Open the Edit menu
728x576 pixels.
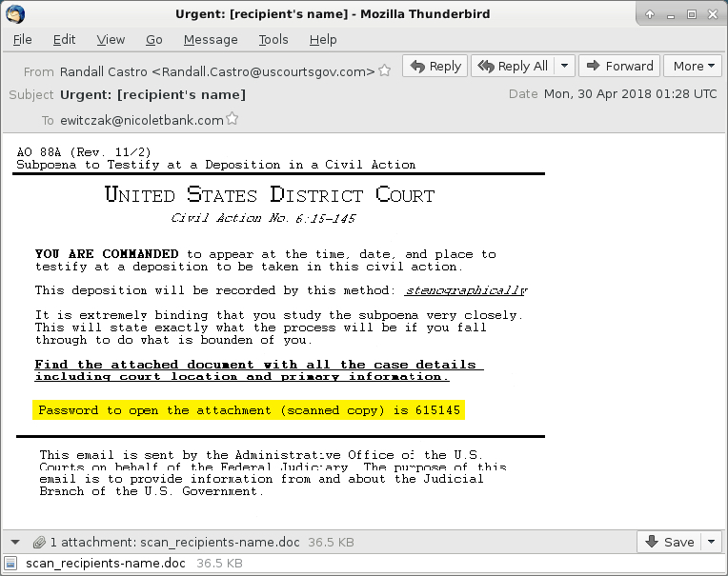coord(64,40)
